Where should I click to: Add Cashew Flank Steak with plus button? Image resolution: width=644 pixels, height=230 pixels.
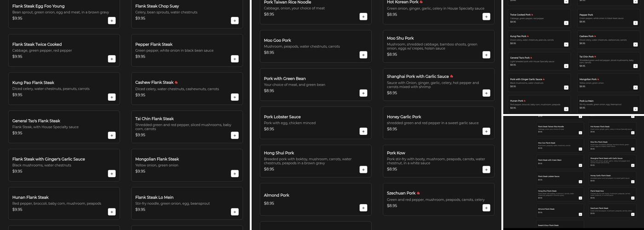coord(235,97)
